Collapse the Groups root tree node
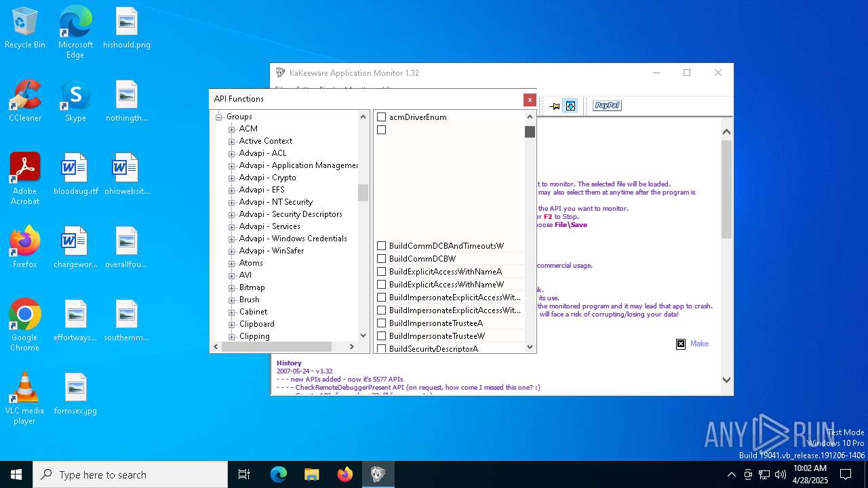Image resolution: width=868 pixels, height=488 pixels. coord(219,117)
